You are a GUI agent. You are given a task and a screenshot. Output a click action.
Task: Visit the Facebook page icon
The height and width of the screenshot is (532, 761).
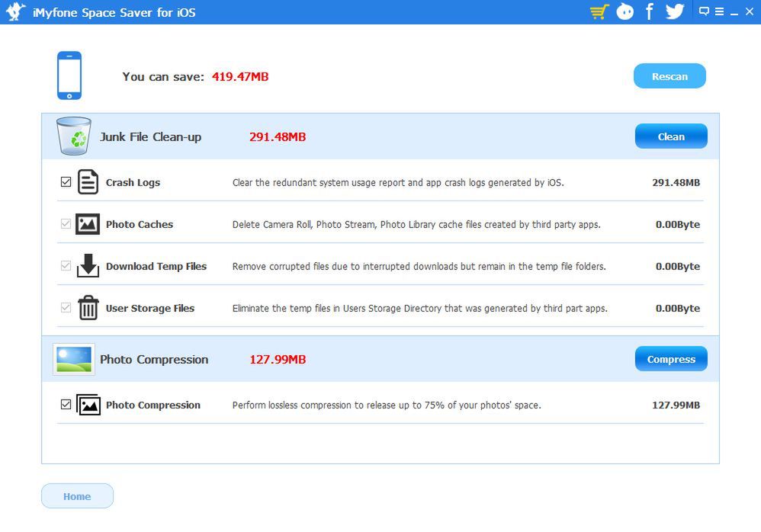(649, 11)
